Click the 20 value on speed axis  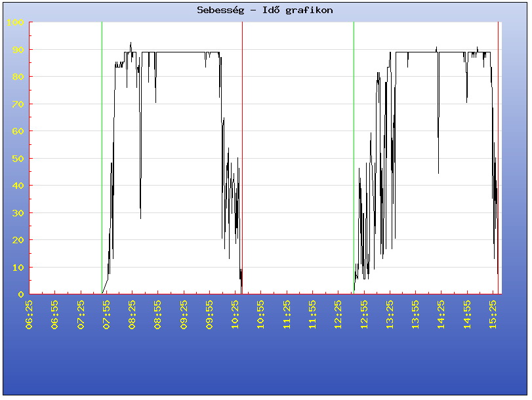point(18,240)
